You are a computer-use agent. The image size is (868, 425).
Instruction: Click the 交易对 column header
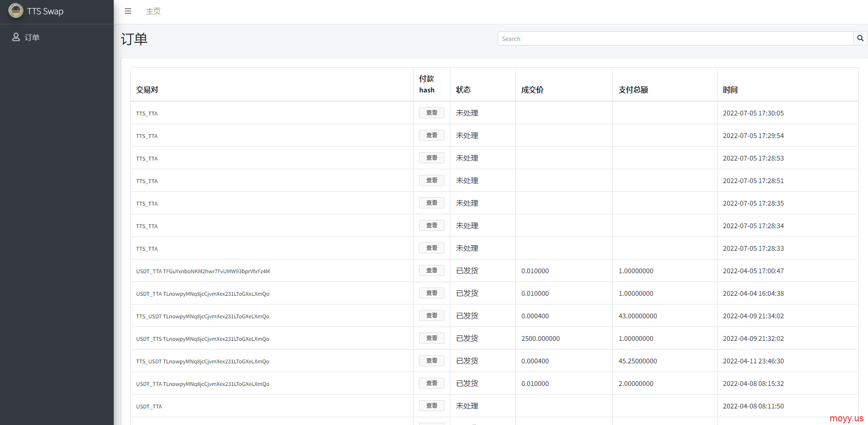click(147, 90)
